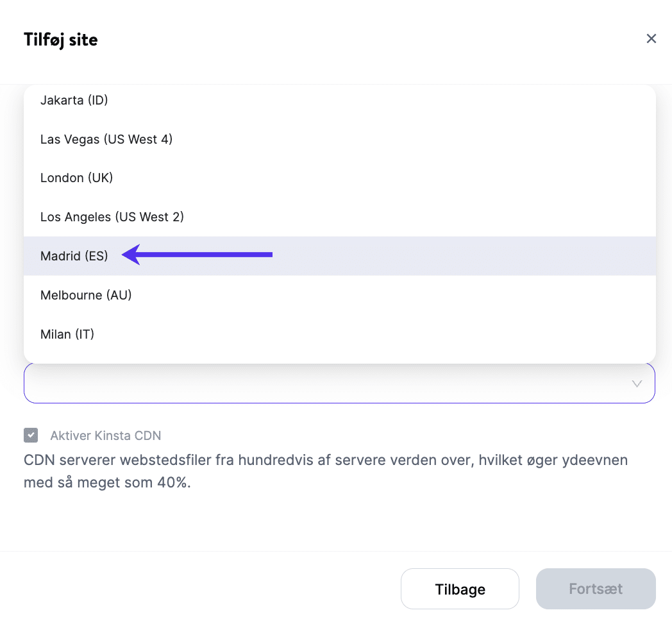Close the Tilføj site dialog
672x617 pixels.
651,39
